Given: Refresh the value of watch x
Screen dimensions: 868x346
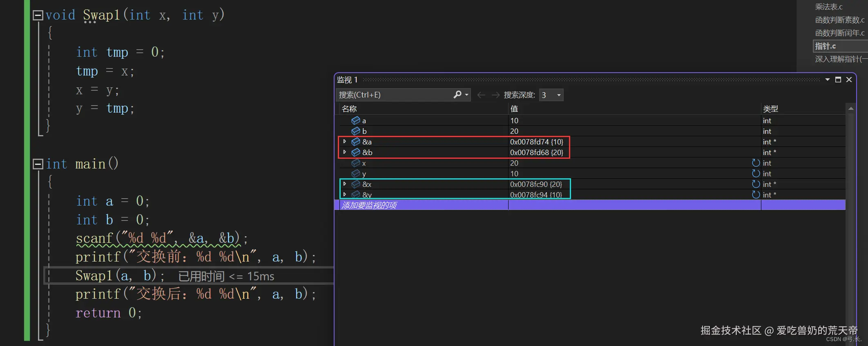Looking at the screenshot, I should click(756, 163).
